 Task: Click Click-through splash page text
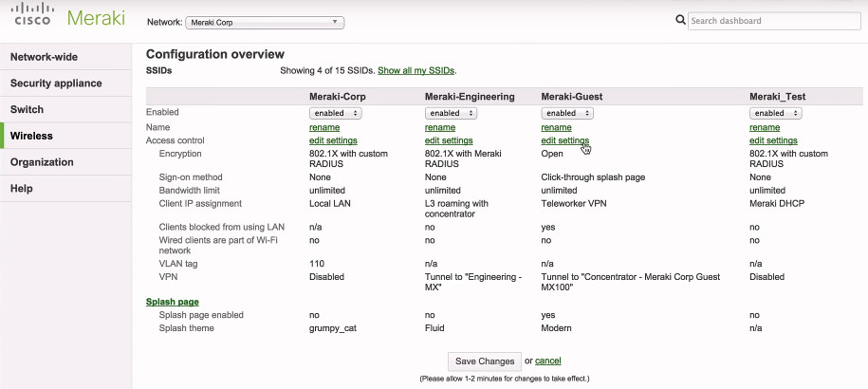pyautogui.click(x=593, y=177)
